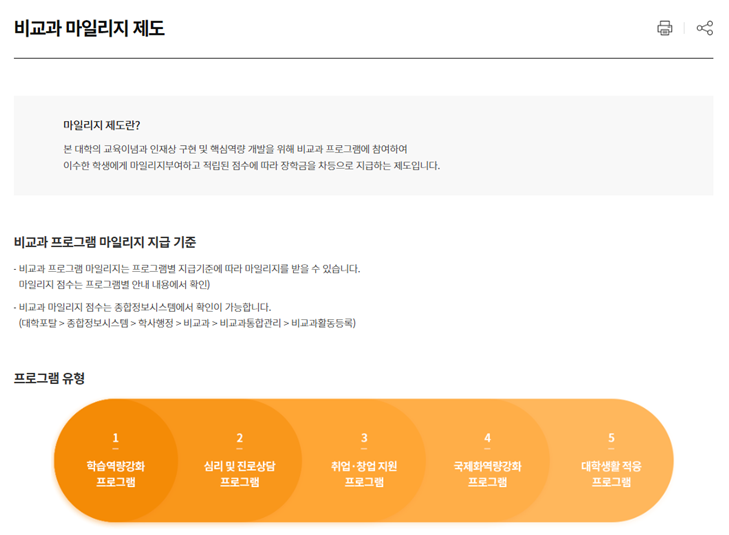Open the share icon
Viewport: 729px width, 535px height.
point(705,28)
